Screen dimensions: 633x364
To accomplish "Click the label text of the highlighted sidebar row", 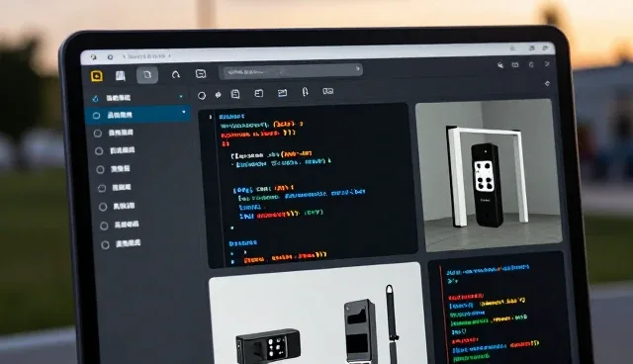I will (120, 115).
